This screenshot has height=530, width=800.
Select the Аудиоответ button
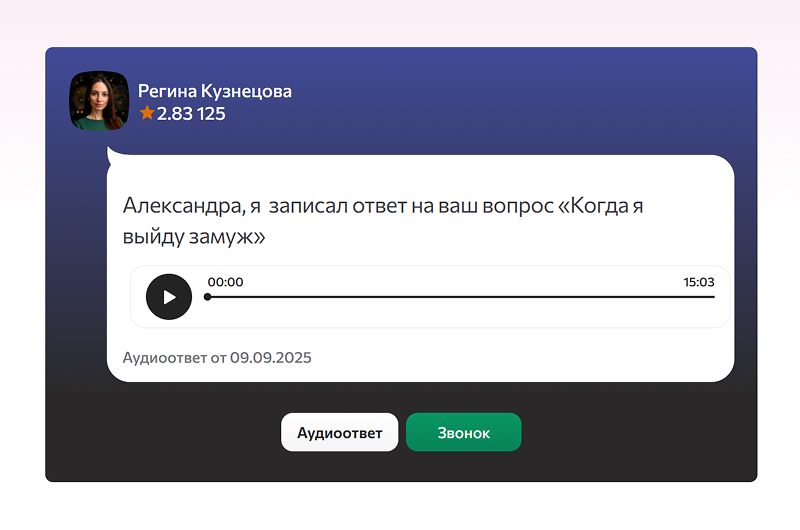[339, 433]
